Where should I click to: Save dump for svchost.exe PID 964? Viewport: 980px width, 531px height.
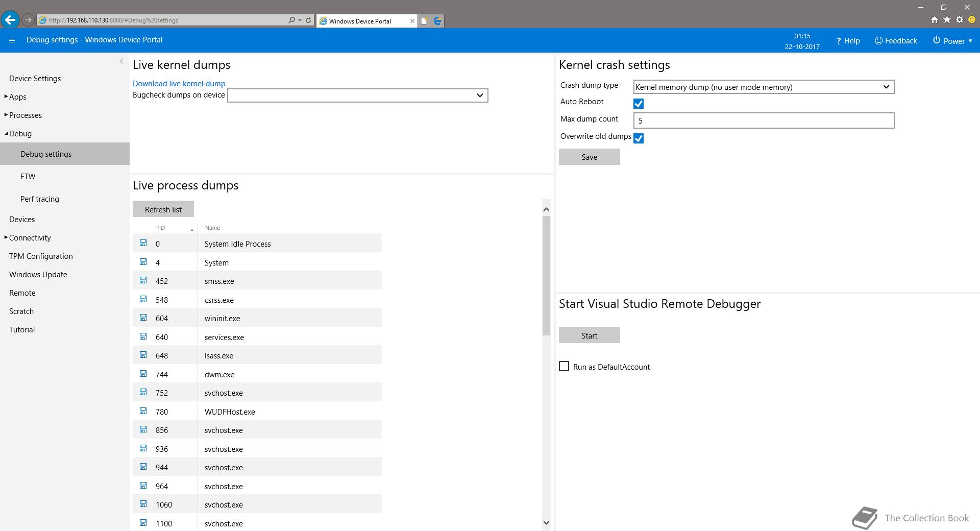point(143,486)
